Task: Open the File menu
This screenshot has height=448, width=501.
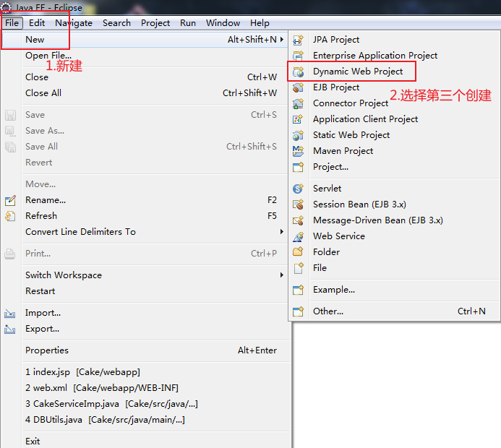Action: [x=12, y=23]
